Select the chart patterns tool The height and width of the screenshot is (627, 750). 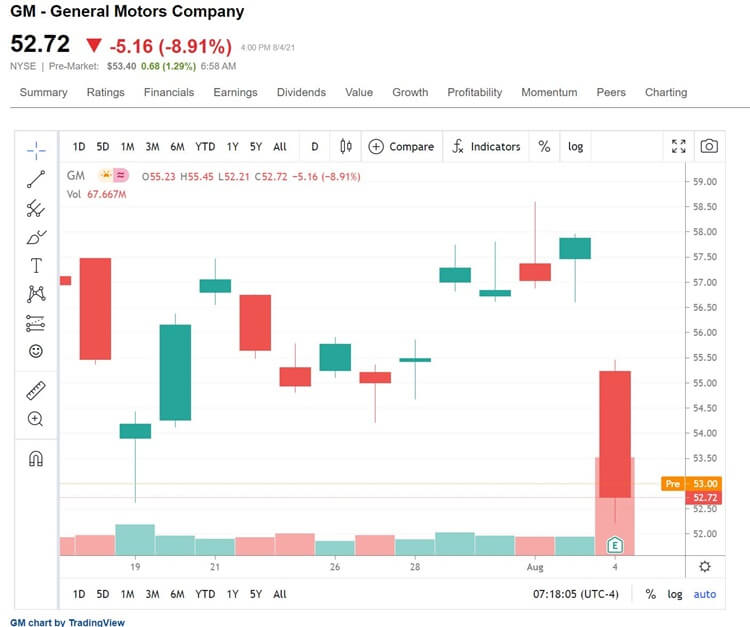click(x=36, y=294)
